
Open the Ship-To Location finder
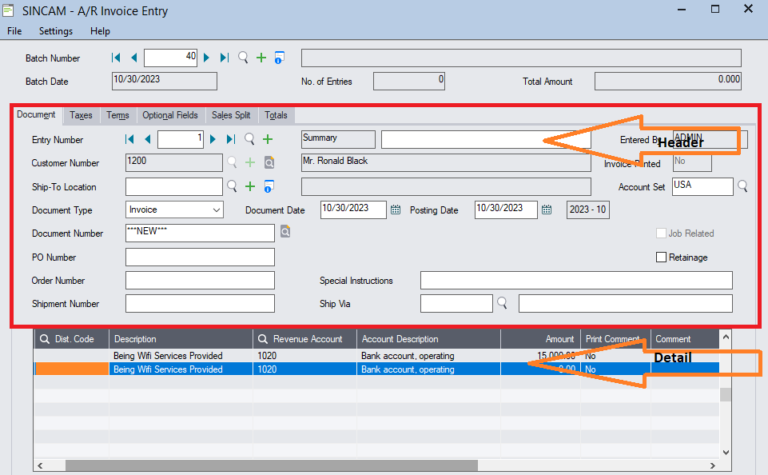pos(232,186)
